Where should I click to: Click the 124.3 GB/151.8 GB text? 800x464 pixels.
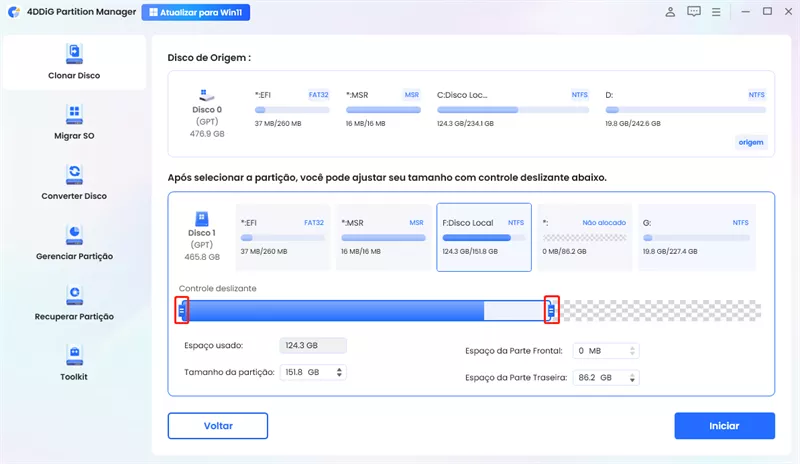coord(470,252)
